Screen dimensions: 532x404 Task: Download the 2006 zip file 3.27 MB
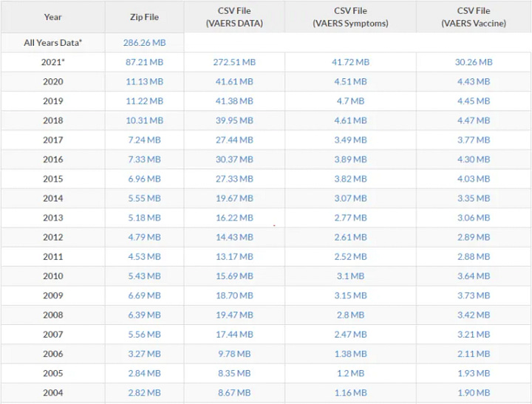[x=145, y=354]
